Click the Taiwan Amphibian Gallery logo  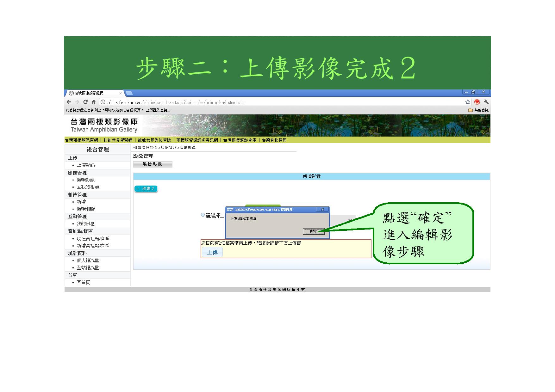(x=104, y=126)
